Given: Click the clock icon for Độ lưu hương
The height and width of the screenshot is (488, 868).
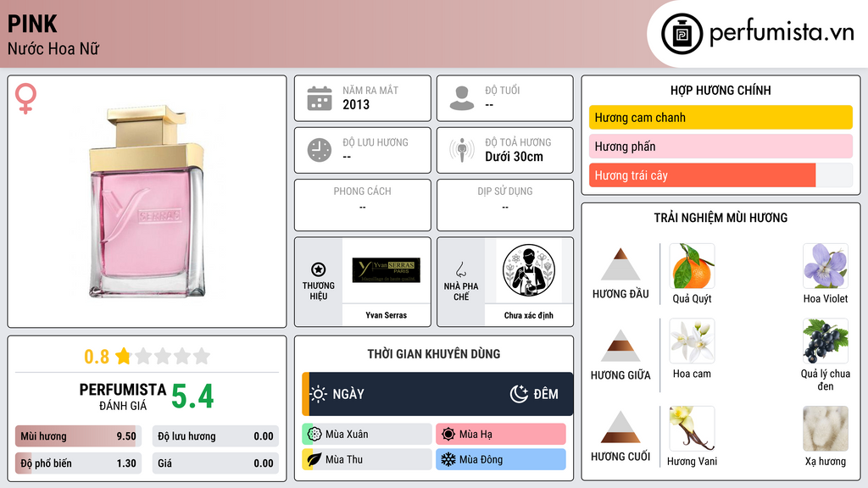Looking at the screenshot, I should [320, 150].
